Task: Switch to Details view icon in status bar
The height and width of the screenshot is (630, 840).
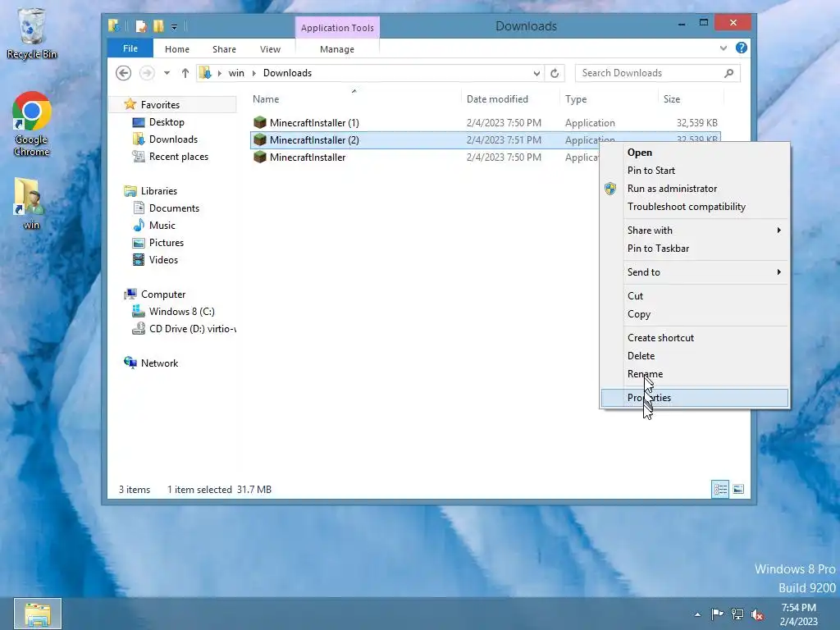Action: point(720,489)
